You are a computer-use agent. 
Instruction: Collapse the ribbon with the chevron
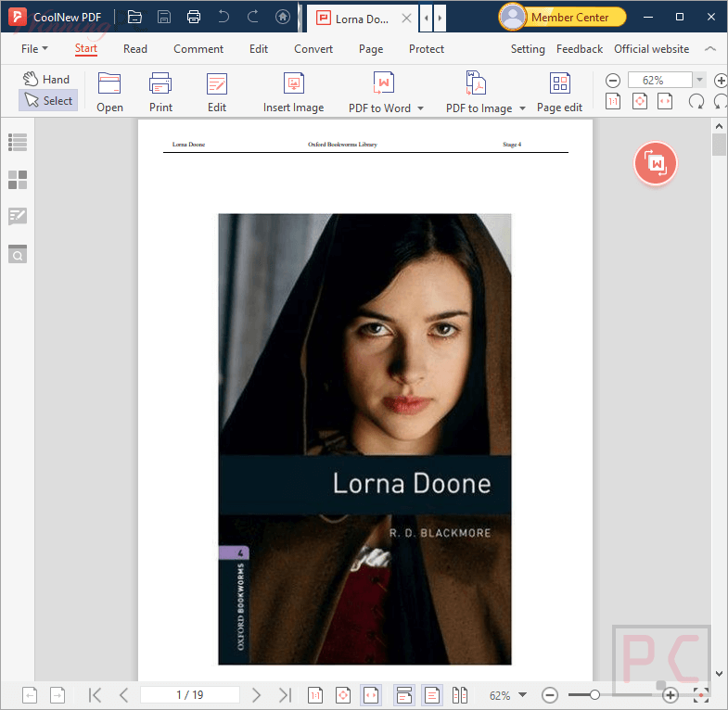pyautogui.click(x=709, y=49)
